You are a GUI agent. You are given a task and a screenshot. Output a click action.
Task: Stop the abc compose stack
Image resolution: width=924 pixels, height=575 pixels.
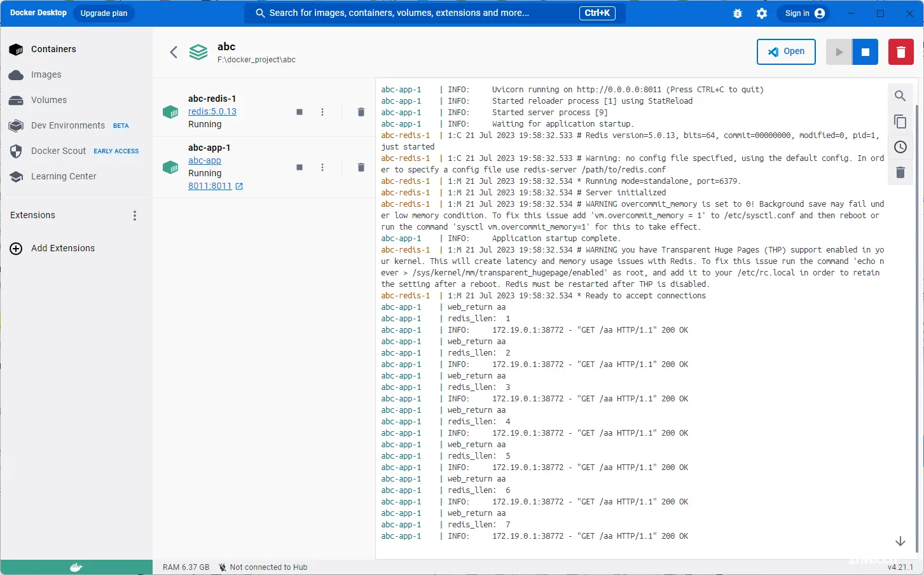pyautogui.click(x=865, y=52)
